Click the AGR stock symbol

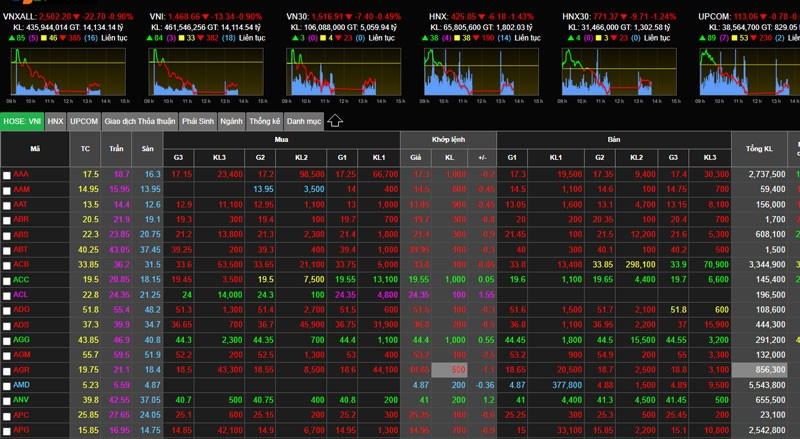pyautogui.click(x=21, y=370)
